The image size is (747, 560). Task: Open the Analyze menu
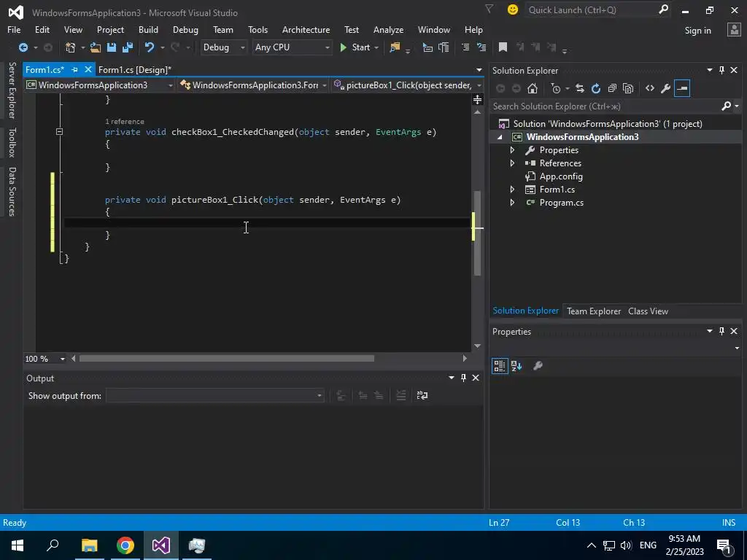click(388, 29)
